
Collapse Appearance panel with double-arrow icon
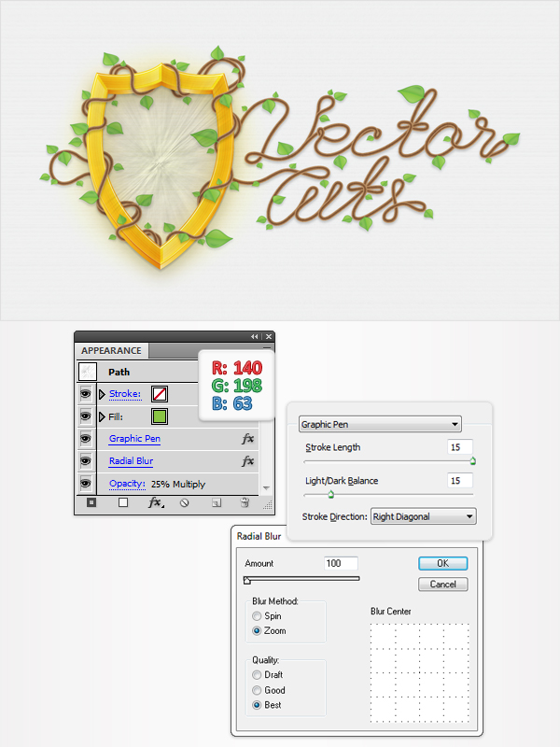coord(255,336)
